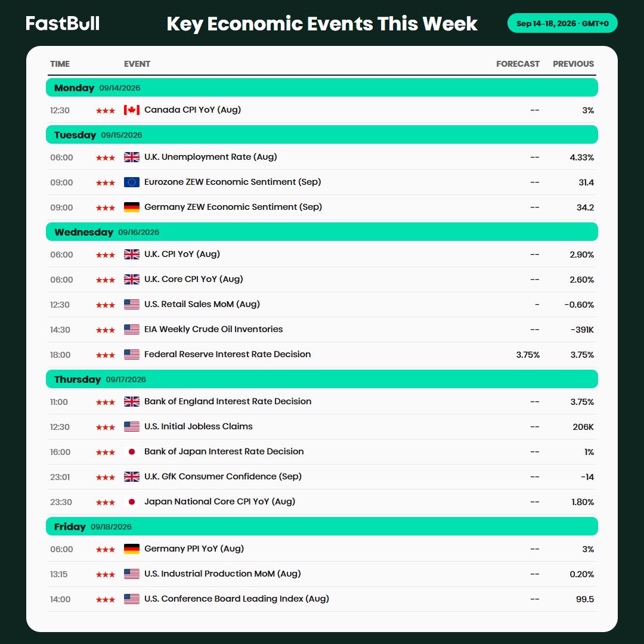Open the EIA Weekly Crude Oil Inventories event
The width and height of the screenshot is (644, 644).
[213, 329]
